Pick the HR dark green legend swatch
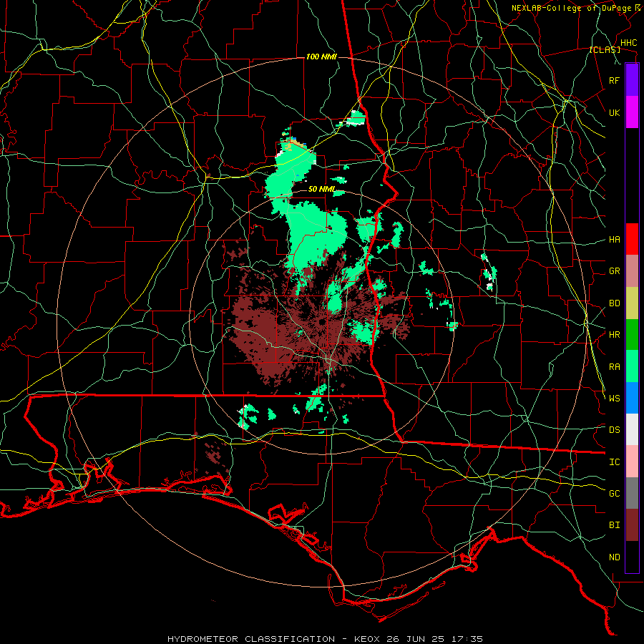 (x=632, y=335)
